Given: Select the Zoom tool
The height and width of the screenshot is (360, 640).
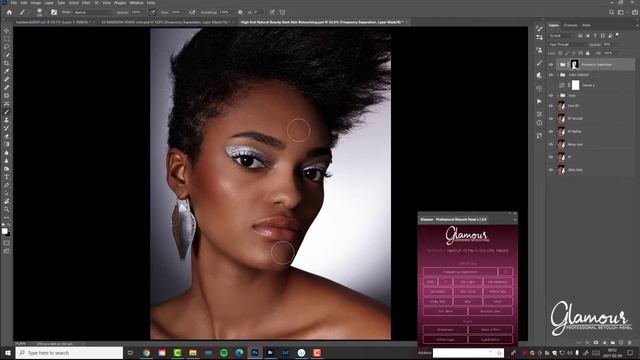Looking at the screenshot, I should click(7, 209).
